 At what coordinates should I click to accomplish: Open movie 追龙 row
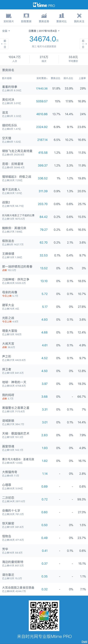click(44, 114)
